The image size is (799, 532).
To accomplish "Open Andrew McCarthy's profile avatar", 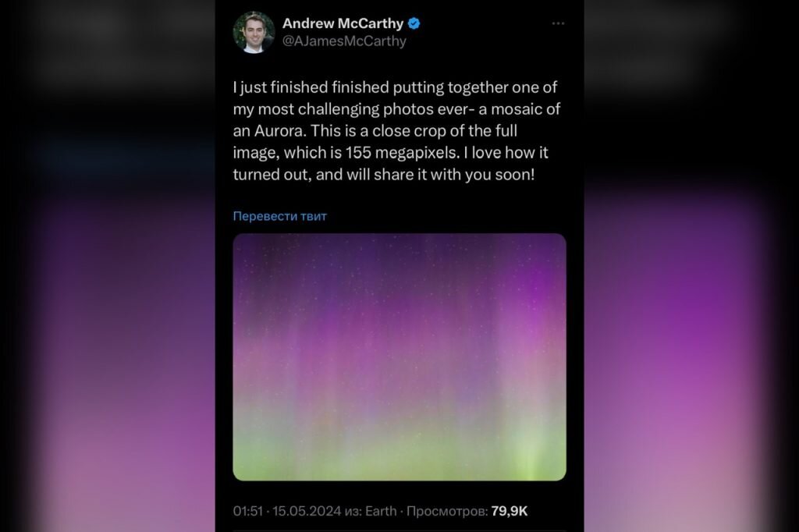I will [x=254, y=32].
